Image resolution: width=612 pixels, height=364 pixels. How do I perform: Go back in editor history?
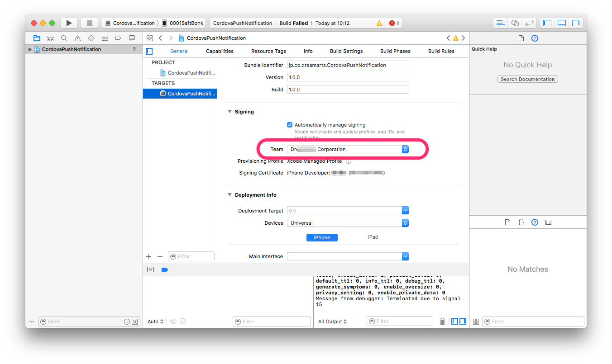(x=160, y=38)
